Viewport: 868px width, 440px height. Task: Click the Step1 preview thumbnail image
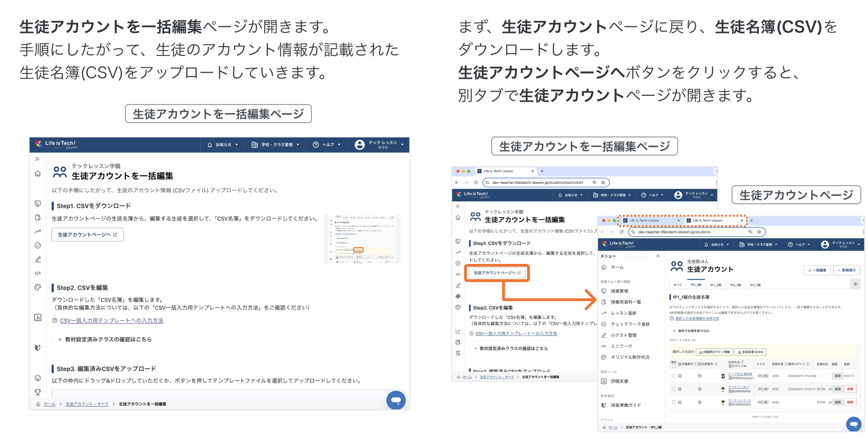362,239
